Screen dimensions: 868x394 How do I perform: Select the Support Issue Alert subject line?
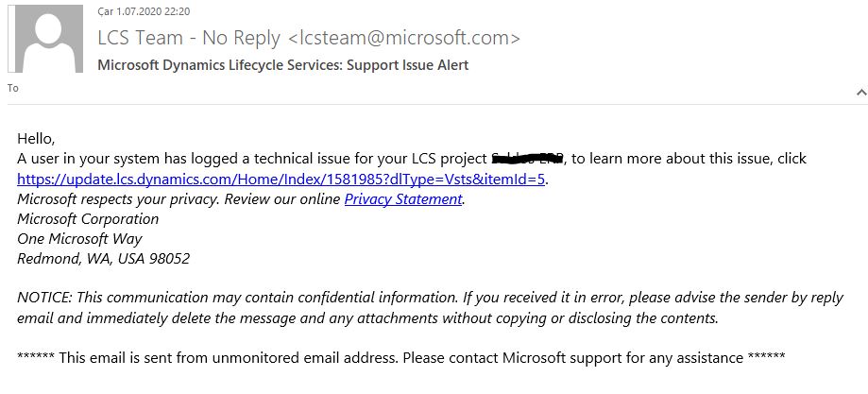tap(282, 65)
